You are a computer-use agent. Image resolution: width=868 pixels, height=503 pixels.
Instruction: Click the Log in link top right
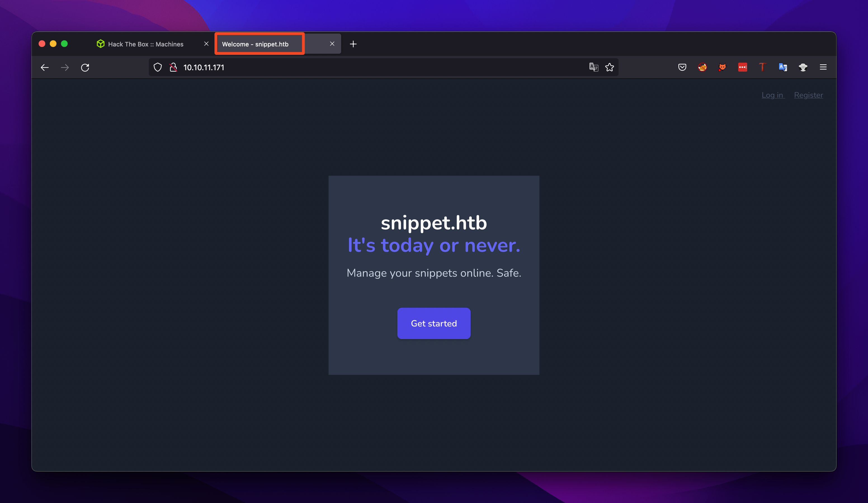[772, 95]
